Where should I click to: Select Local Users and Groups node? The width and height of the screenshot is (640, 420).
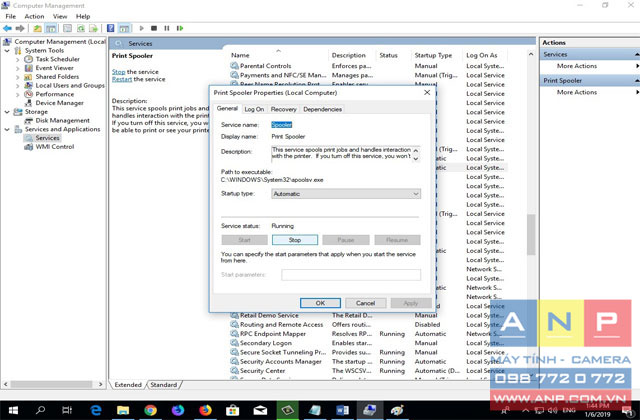(70, 85)
